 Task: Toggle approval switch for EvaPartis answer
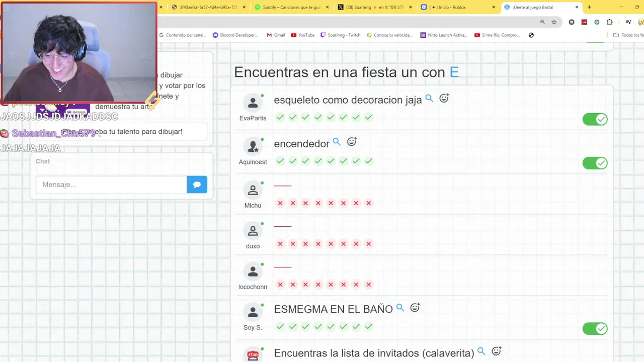click(595, 119)
